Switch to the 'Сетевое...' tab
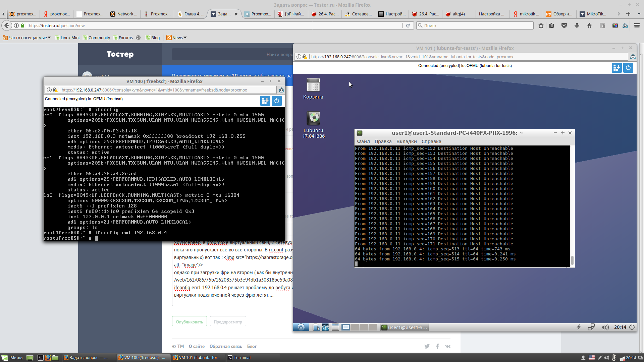The image size is (644, 362). pos(358,14)
